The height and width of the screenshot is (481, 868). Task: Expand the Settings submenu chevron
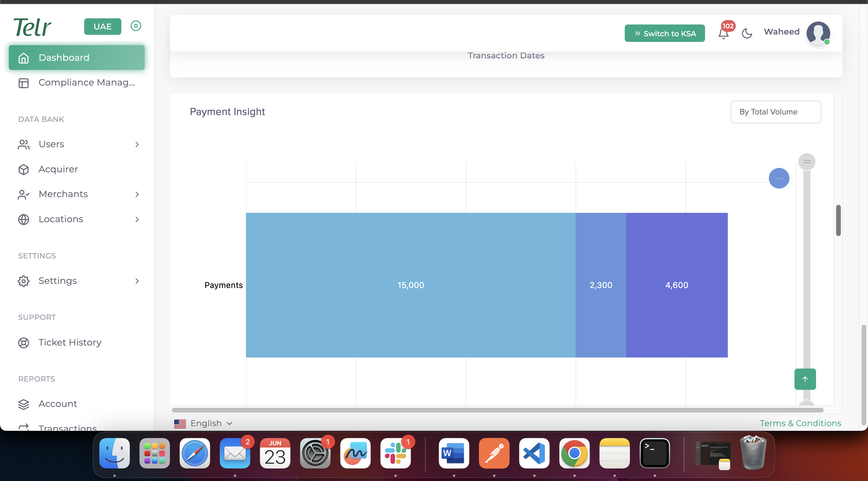137,281
